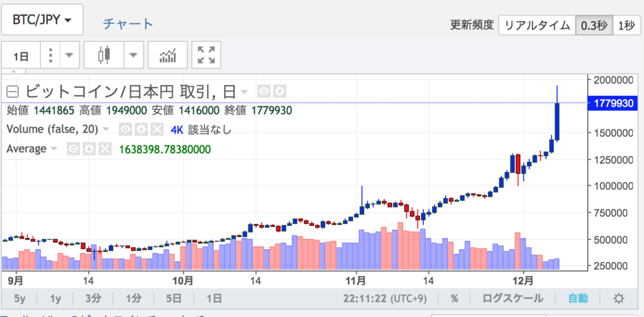
Task: Toggle ログスケール log scale
Action: pos(512,299)
